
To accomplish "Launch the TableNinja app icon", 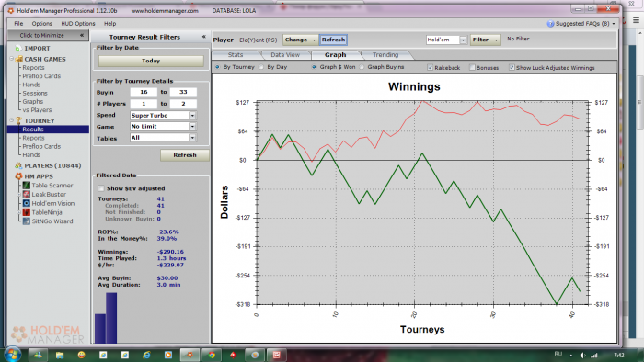I will [x=27, y=212].
